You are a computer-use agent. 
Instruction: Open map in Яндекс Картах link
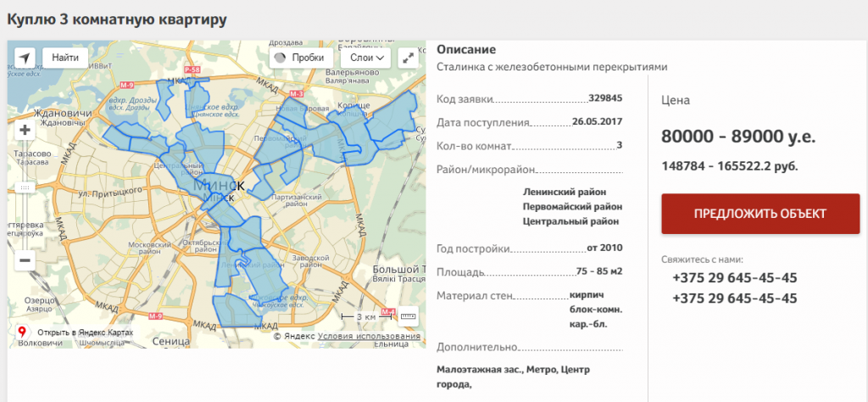[x=85, y=332]
